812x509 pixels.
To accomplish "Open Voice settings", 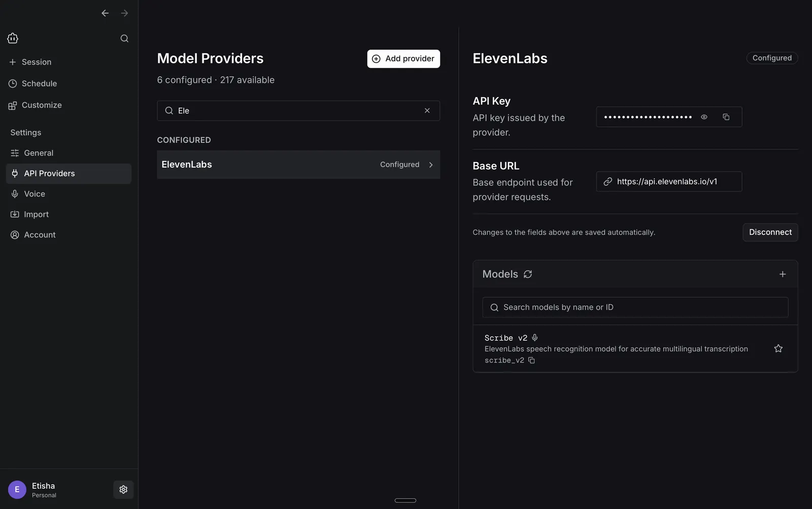I will [x=69, y=194].
